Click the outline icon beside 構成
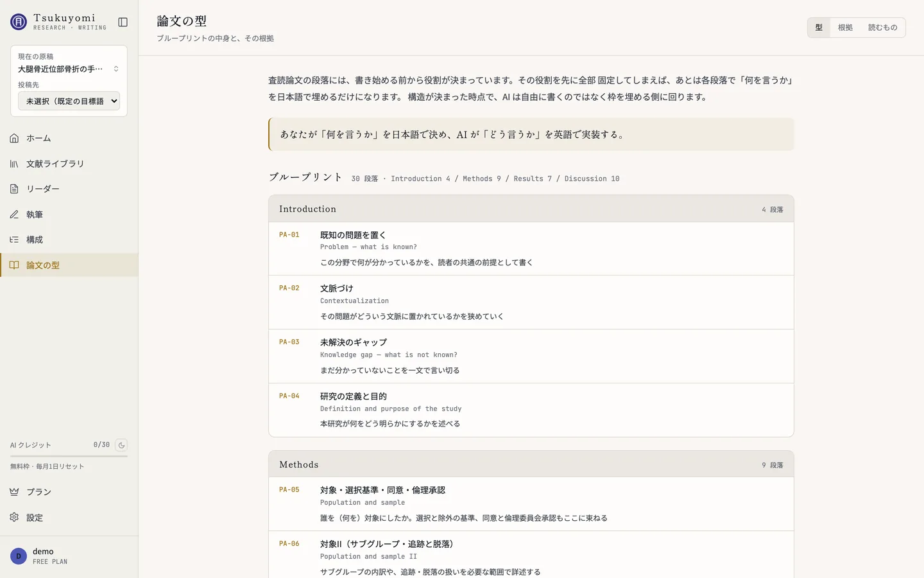The width and height of the screenshot is (924, 578). pyautogui.click(x=14, y=240)
